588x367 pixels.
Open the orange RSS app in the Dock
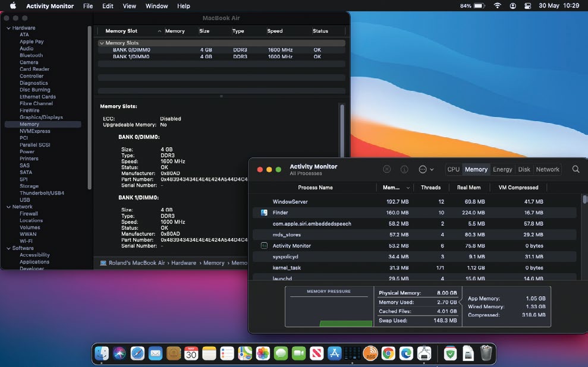point(370,353)
